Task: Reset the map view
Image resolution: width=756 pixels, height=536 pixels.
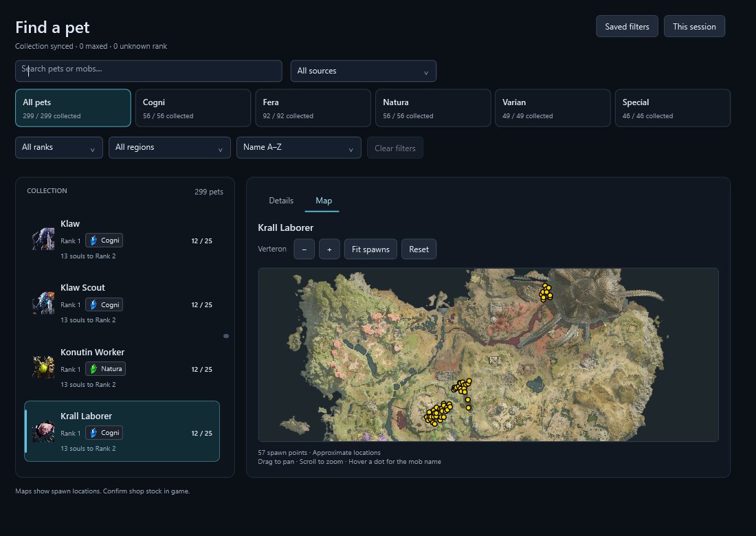Action: (419, 249)
